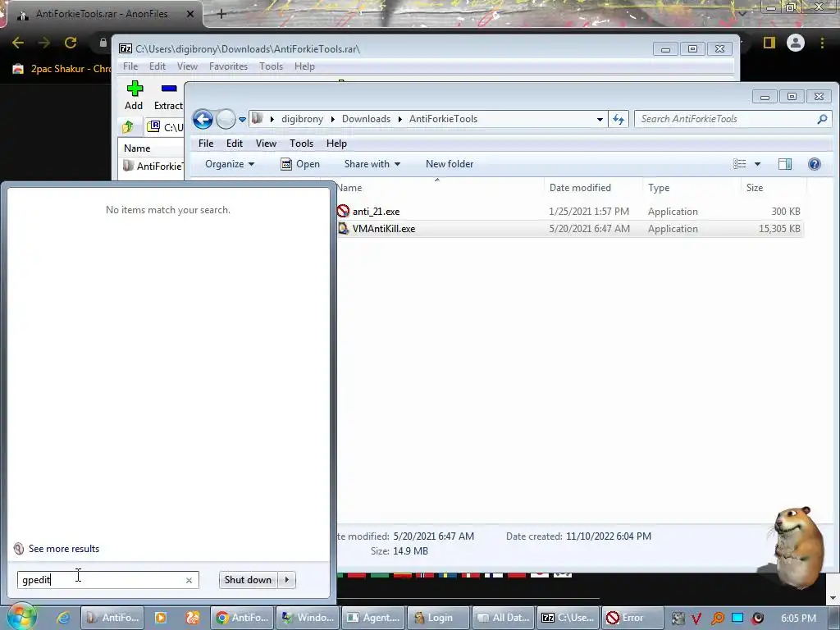
Task: Click the refresh button beside address bar
Action: 619,119
